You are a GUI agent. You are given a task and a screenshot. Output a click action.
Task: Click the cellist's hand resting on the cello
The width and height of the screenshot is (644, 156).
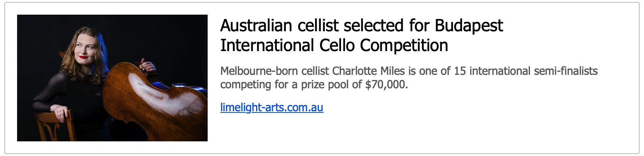tap(147, 65)
